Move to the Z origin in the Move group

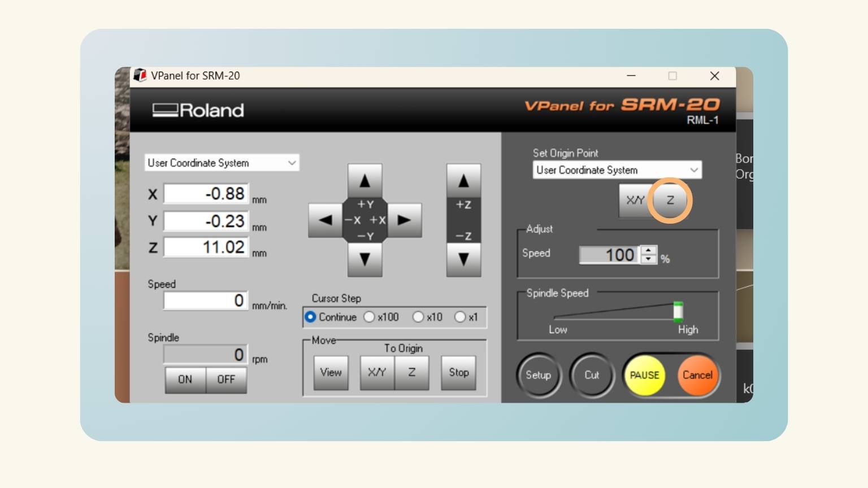tap(412, 372)
